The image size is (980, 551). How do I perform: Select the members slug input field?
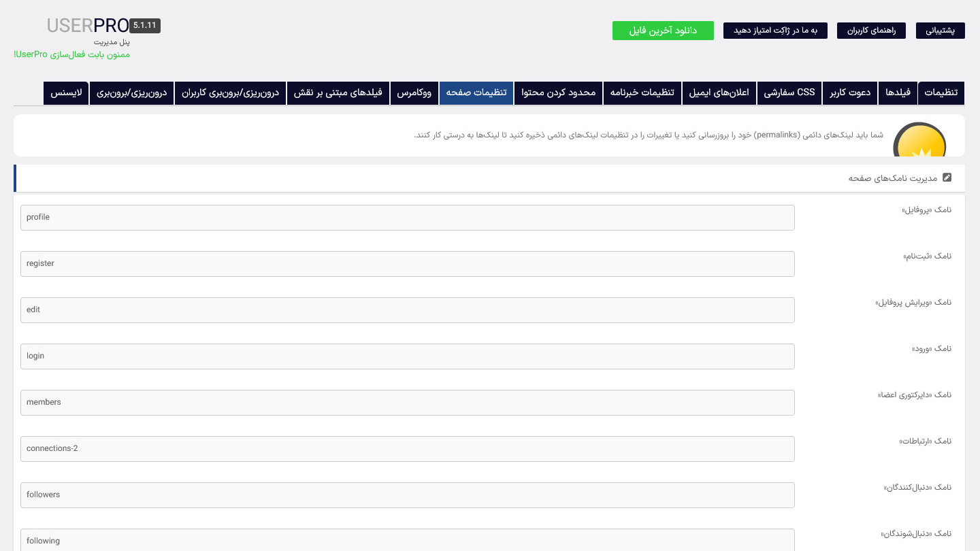pos(408,403)
